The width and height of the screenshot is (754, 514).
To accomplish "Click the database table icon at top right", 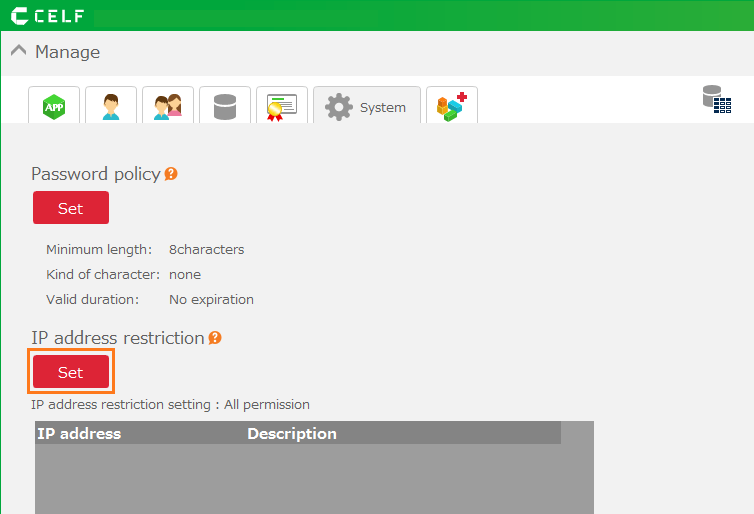I will (x=716, y=99).
